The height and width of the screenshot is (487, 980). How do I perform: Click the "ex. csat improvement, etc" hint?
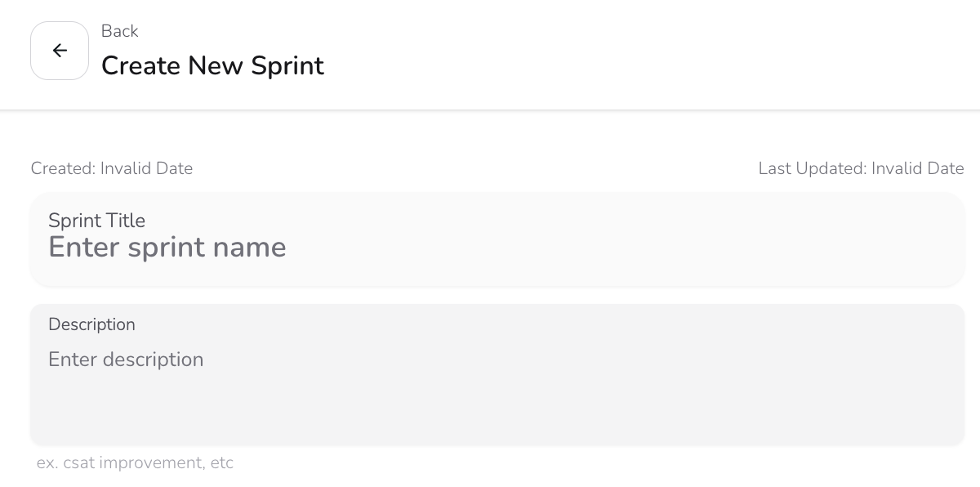136,462
